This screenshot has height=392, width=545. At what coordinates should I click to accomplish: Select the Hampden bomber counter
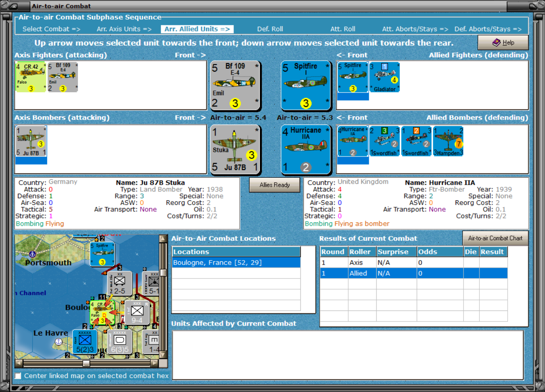pos(448,141)
